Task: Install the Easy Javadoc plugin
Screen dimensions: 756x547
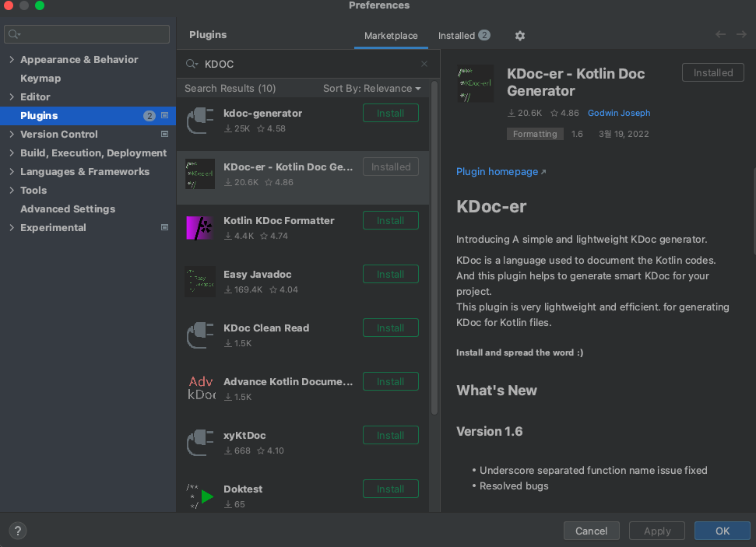Action: pyautogui.click(x=391, y=274)
